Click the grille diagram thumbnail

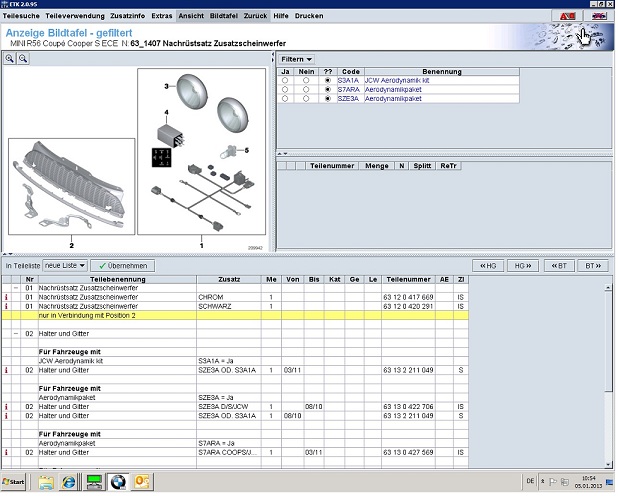[x=70, y=187]
